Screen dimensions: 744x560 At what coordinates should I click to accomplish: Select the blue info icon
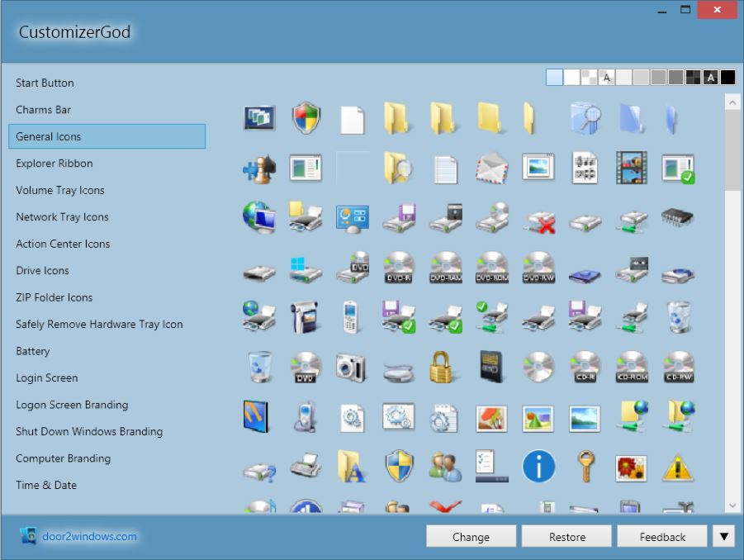pyautogui.click(x=538, y=467)
